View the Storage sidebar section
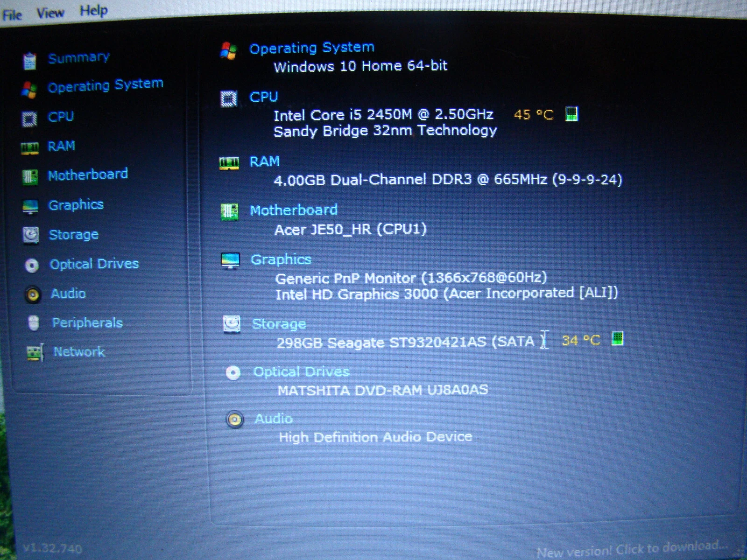The height and width of the screenshot is (560, 747). click(x=74, y=234)
